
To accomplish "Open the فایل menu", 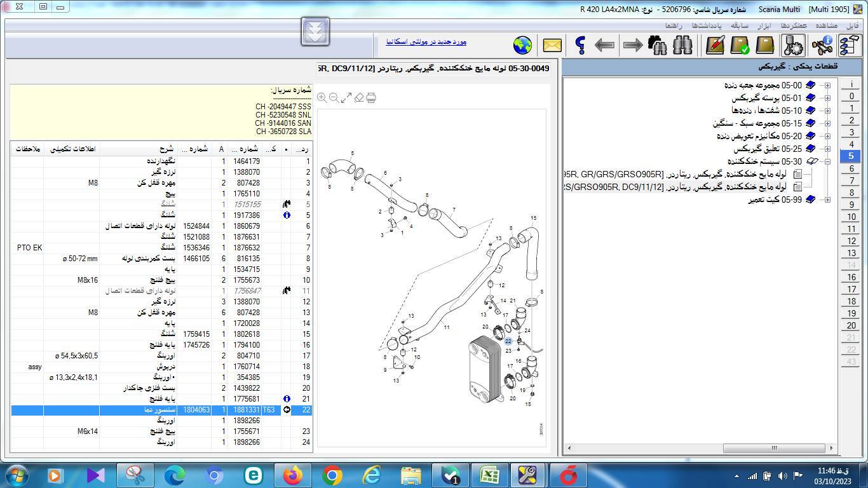I will (852, 25).
